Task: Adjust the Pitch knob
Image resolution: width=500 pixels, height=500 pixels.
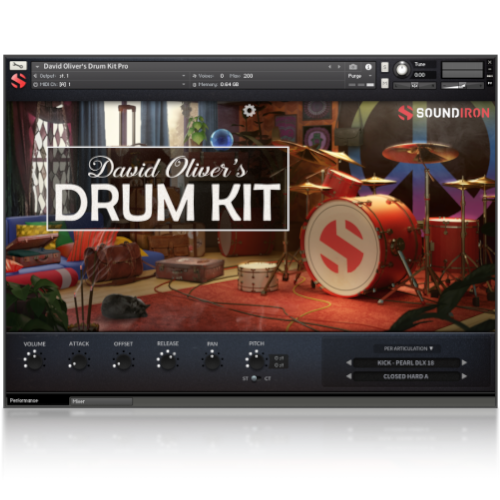Action: tap(256, 361)
